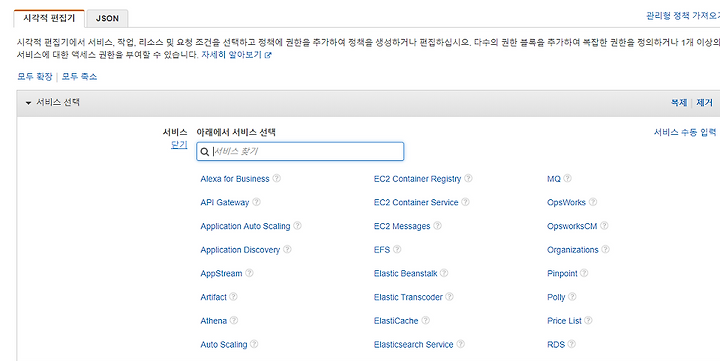Select Alexa for Business service

point(235,179)
